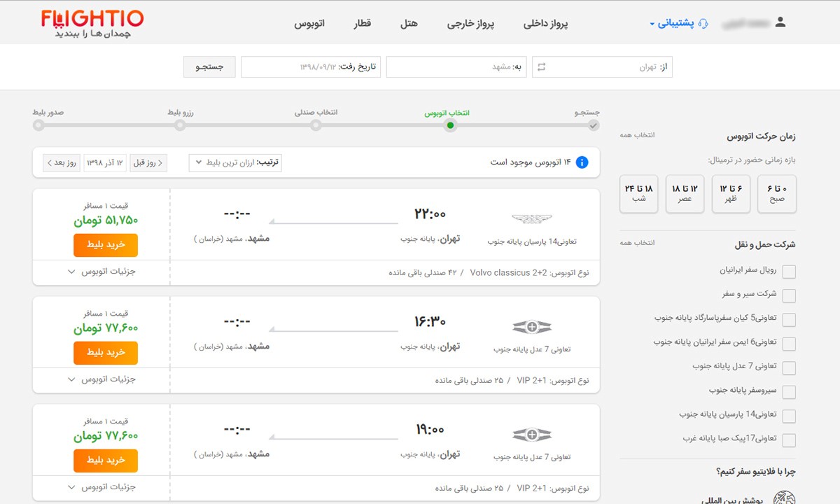Click the blue info icon beside bus count

[x=582, y=162]
